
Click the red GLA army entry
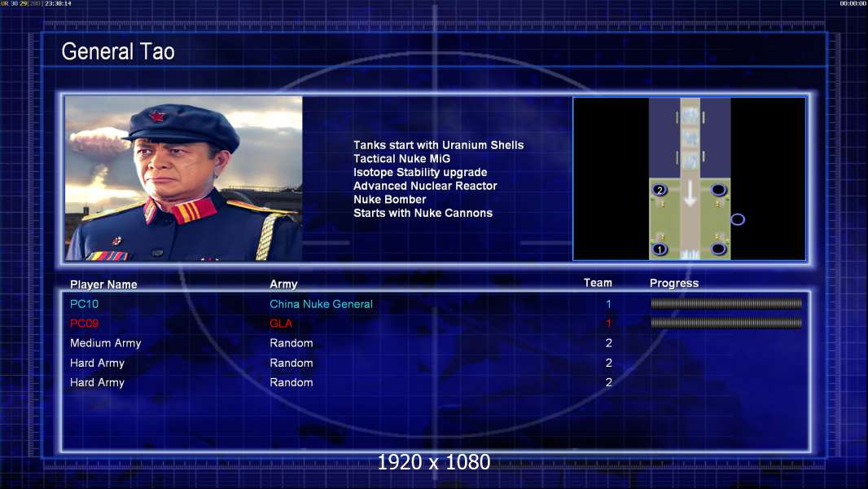(281, 324)
